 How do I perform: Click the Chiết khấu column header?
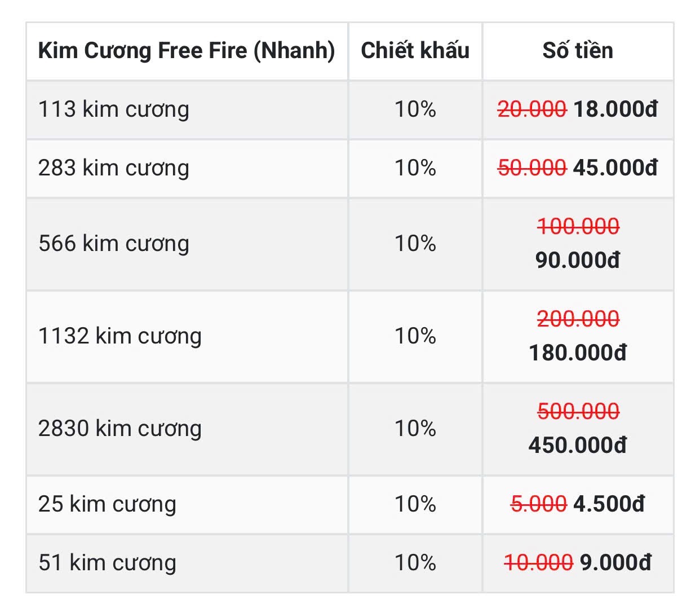click(x=415, y=50)
